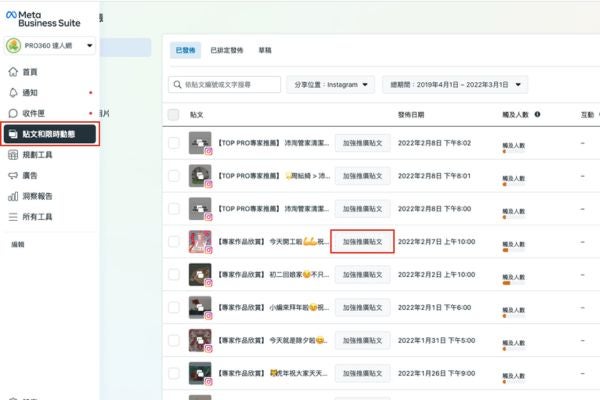Open 規劃工具 planner icon
The height and width of the screenshot is (400, 600).
pos(12,155)
